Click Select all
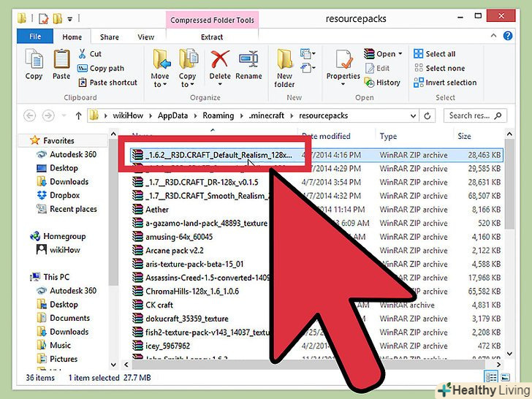Viewport: 532px width, 399px height. point(435,53)
